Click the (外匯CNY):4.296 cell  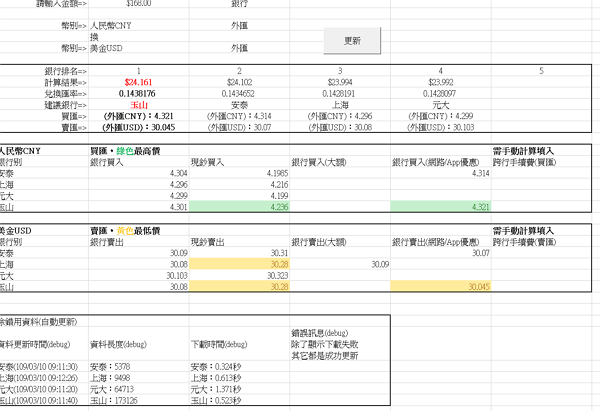tap(340, 116)
